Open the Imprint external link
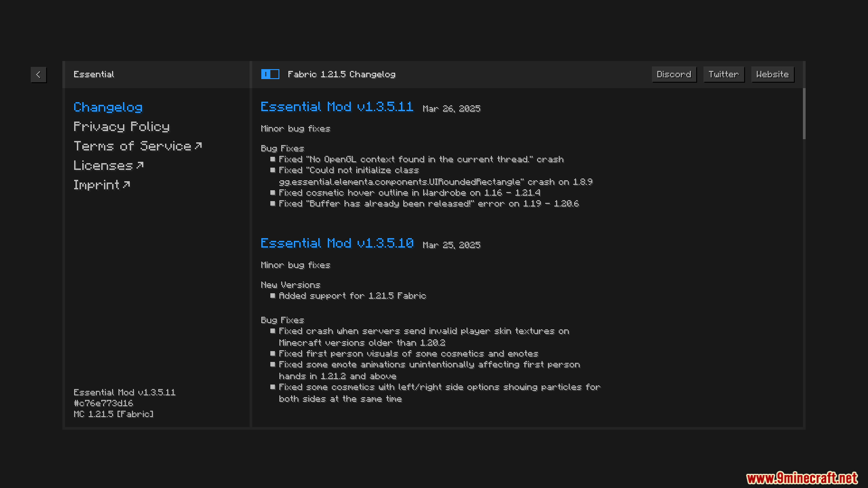The image size is (868, 488). coord(102,185)
